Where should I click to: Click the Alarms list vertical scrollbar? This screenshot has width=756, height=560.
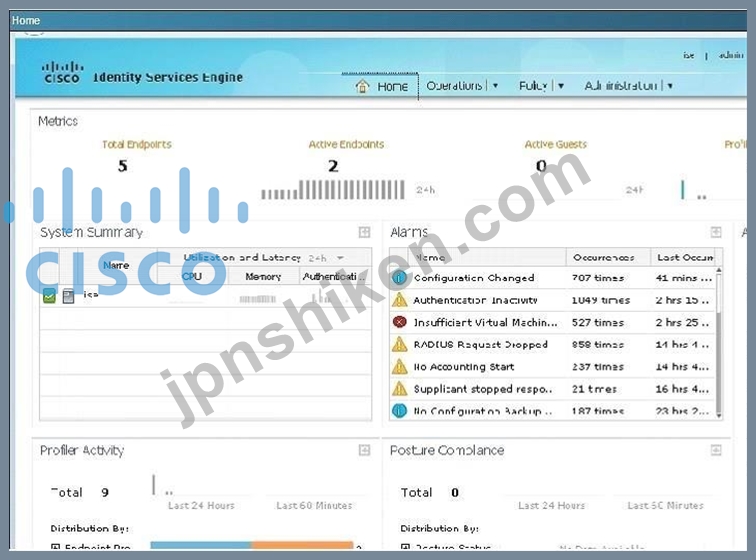point(719,342)
